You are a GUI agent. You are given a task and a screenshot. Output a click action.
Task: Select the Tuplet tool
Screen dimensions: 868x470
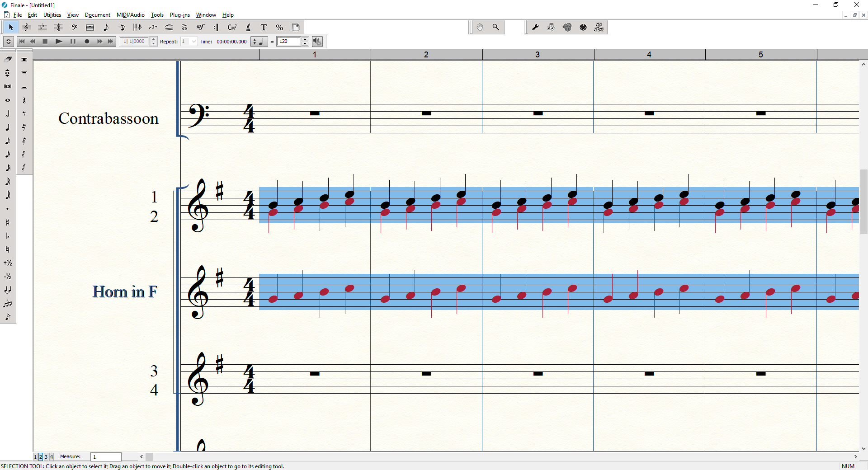click(153, 28)
